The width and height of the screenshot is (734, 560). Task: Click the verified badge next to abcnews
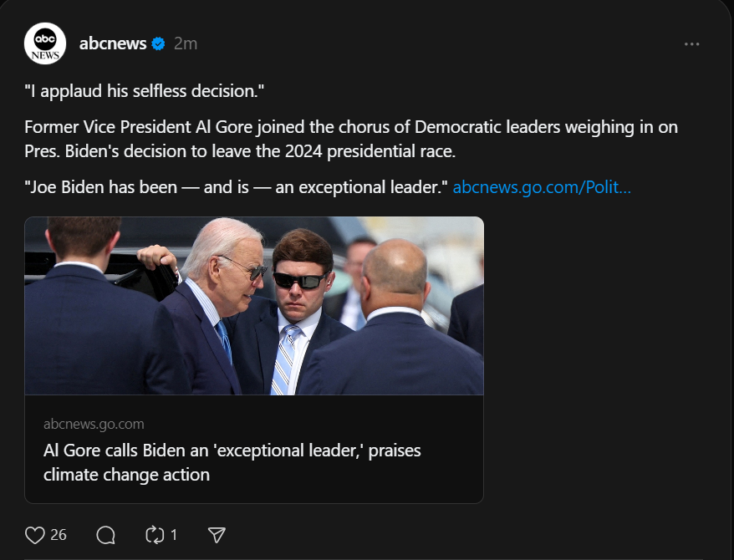click(158, 43)
